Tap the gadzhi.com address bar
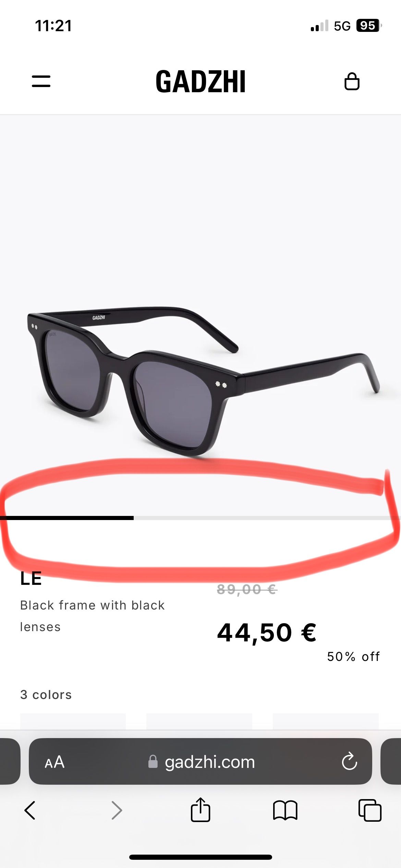401x868 pixels. (x=200, y=761)
